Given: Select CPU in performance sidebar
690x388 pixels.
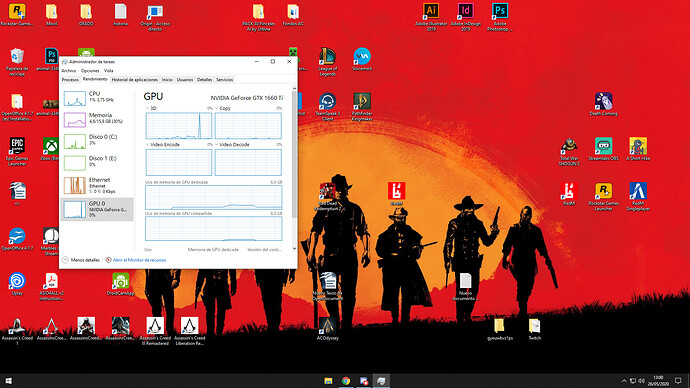Looking at the screenshot, I should tap(97, 98).
